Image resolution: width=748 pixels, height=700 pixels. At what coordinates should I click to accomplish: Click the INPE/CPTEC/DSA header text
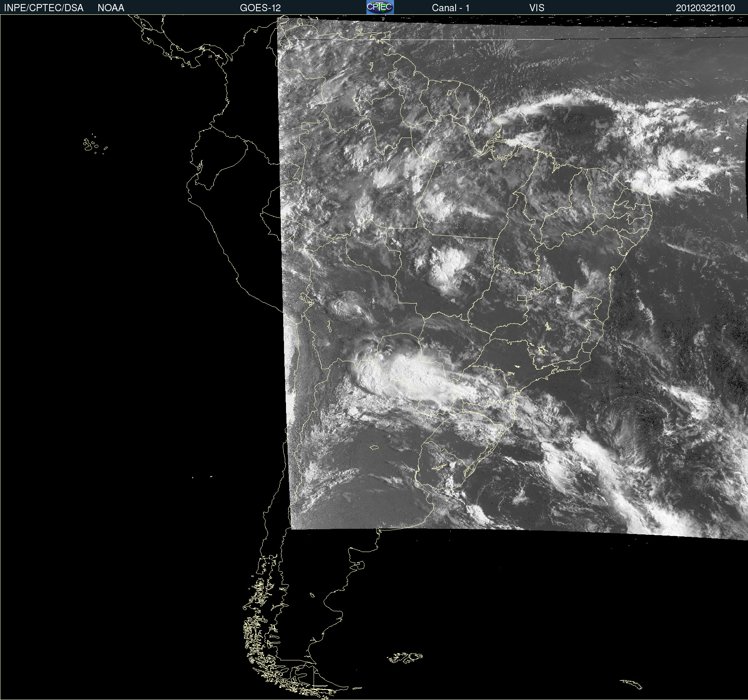[44, 8]
